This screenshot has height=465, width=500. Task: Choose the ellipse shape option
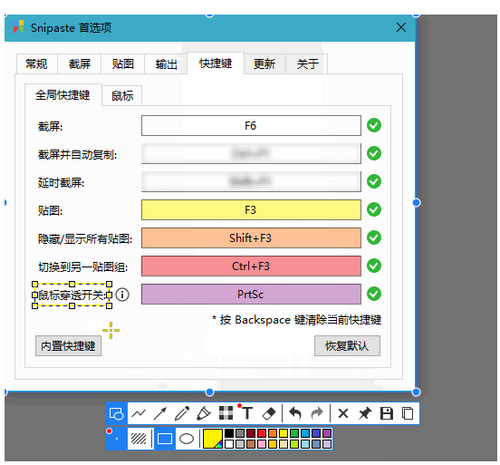[186, 439]
